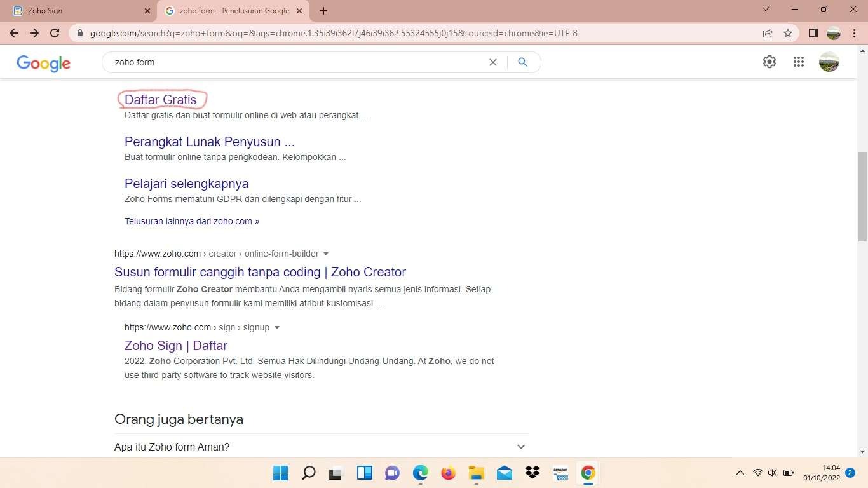Viewport: 868px width, 488px height.
Task: Reload the Google search page
Action: 55,33
